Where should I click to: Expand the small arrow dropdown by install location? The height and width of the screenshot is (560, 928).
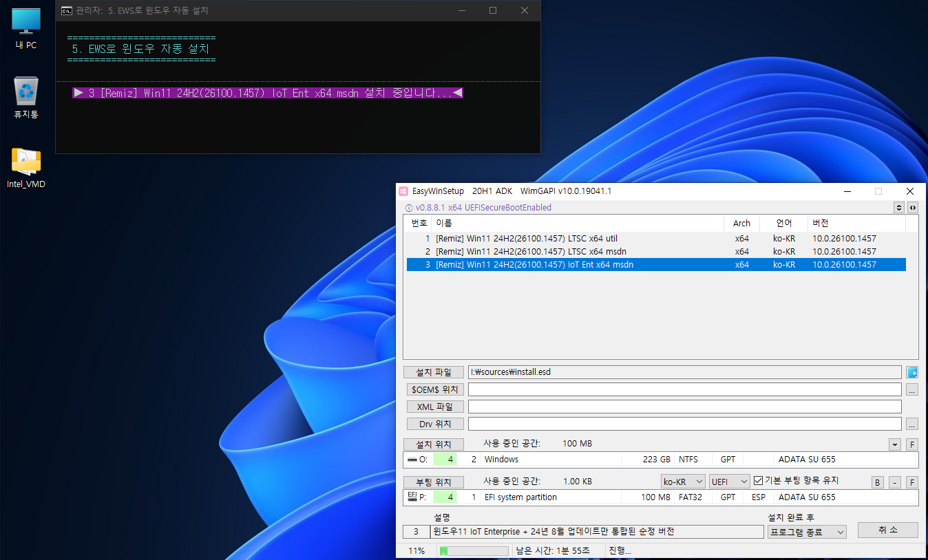click(894, 444)
